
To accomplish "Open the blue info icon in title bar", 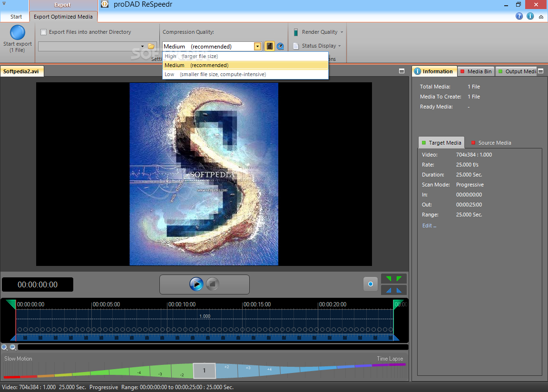I will tap(530, 16).
